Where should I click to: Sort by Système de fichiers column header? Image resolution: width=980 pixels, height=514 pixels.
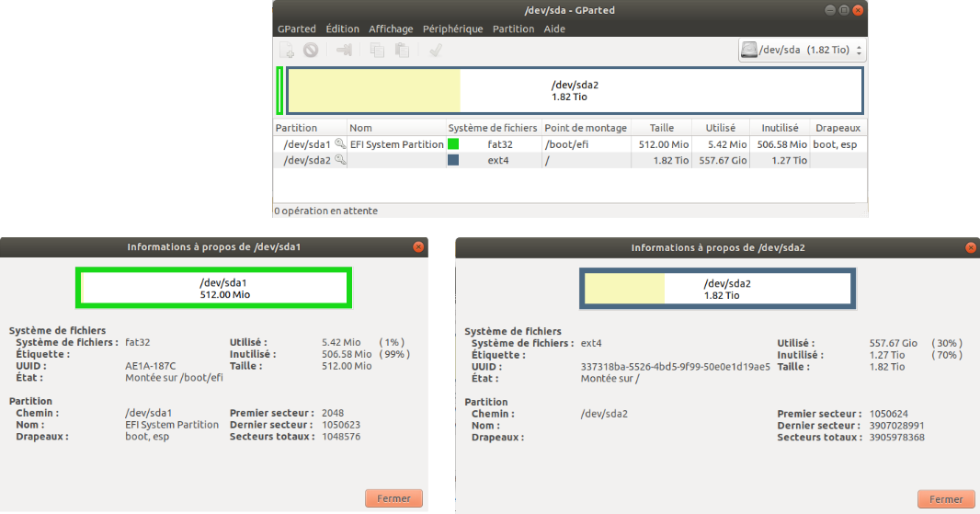(493, 128)
